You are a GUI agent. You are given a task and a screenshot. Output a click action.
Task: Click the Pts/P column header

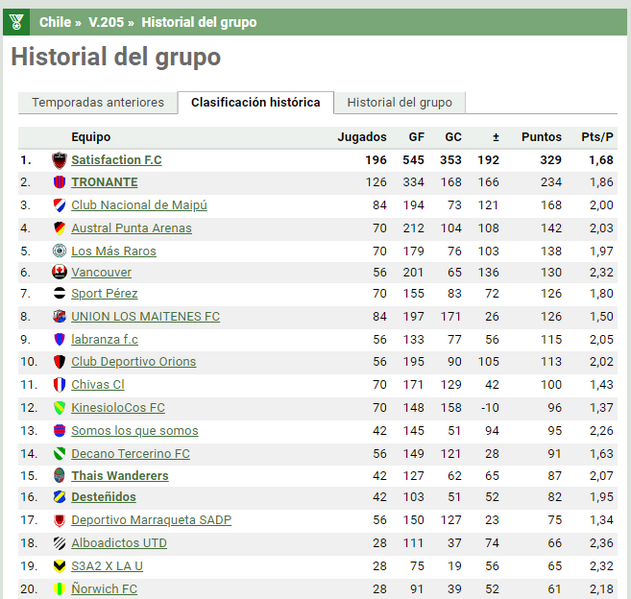[597, 137]
